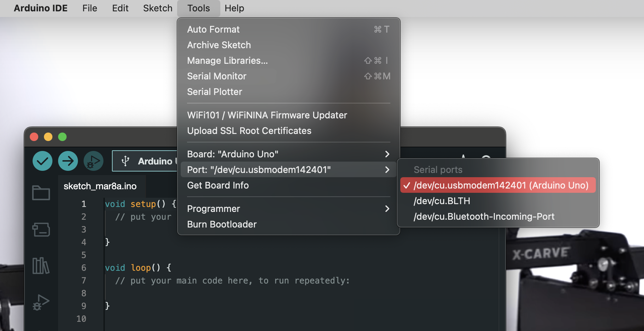The width and height of the screenshot is (644, 331).
Task: Click the Upload arrow button
Action: 68,161
